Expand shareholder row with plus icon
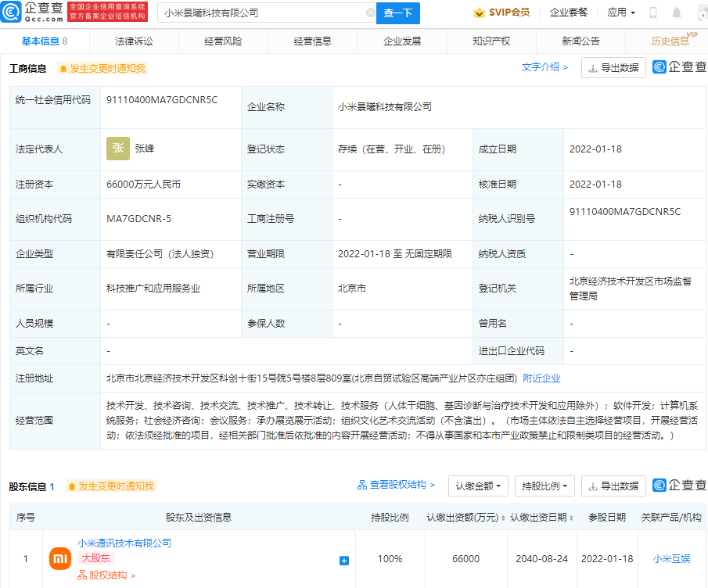This screenshot has width=708, height=588. (x=344, y=560)
